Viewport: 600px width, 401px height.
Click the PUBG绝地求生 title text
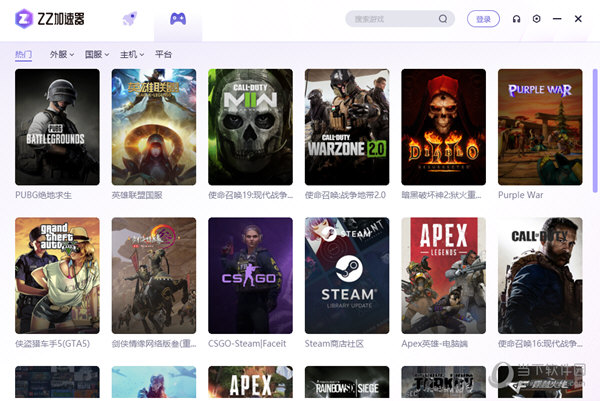tap(43, 195)
